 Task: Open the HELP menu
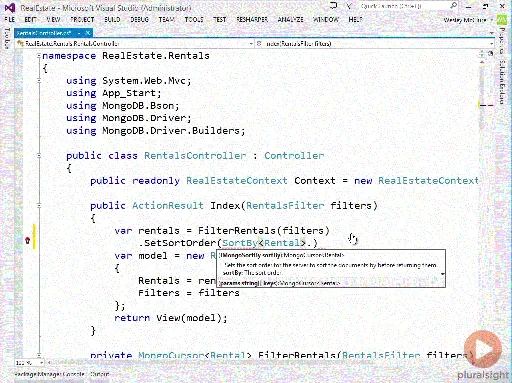point(355,19)
